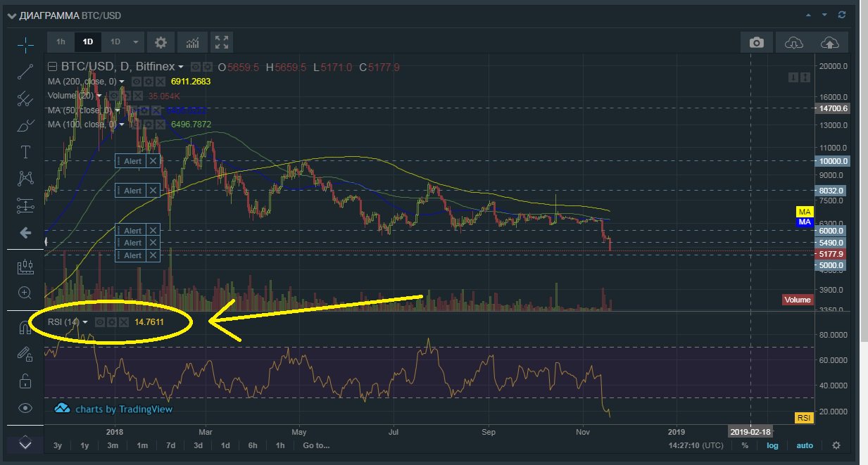Take a chart snapshot with camera icon

pos(757,42)
